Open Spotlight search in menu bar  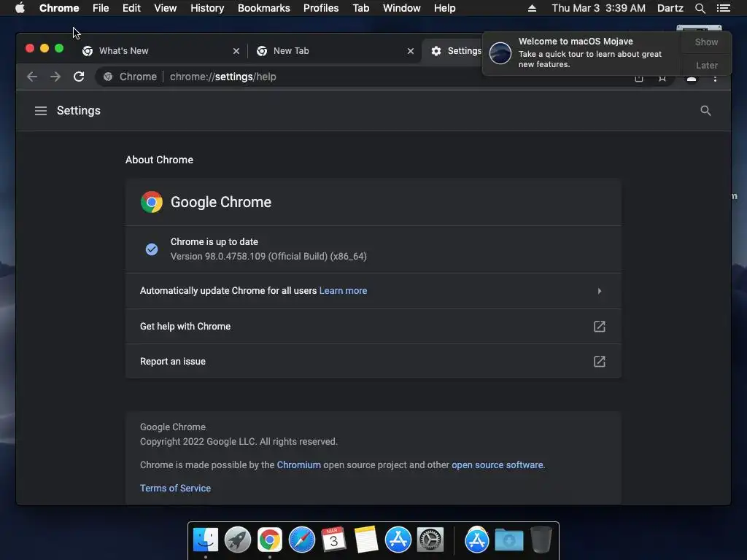(700, 8)
